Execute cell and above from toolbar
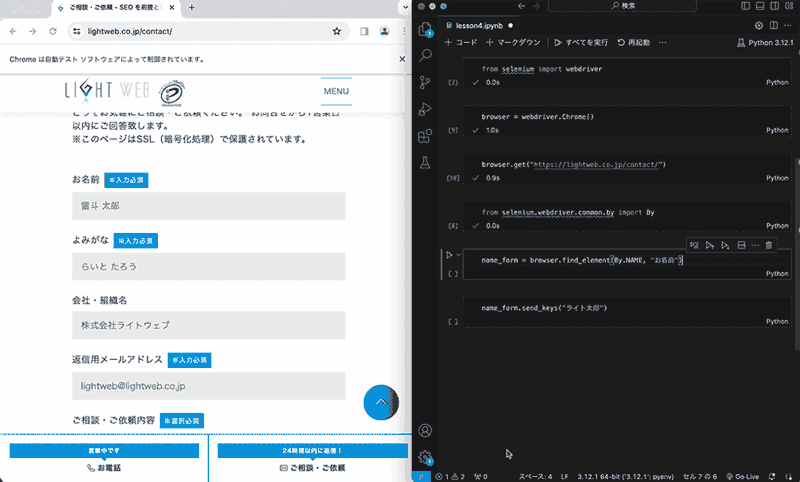 [709, 245]
